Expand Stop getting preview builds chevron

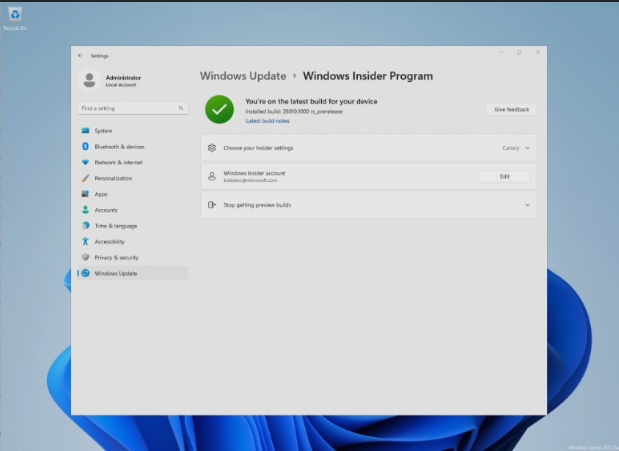coord(527,205)
